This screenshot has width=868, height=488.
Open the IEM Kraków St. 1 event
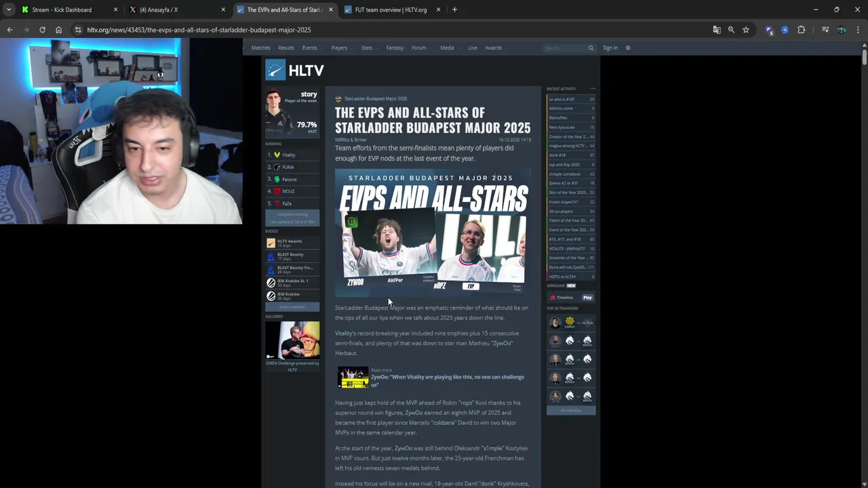click(x=292, y=283)
